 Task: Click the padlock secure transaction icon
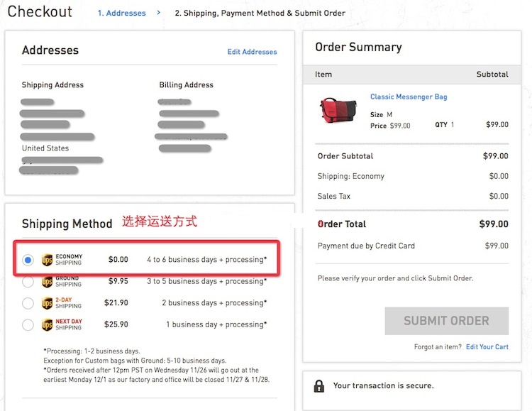tap(319, 386)
